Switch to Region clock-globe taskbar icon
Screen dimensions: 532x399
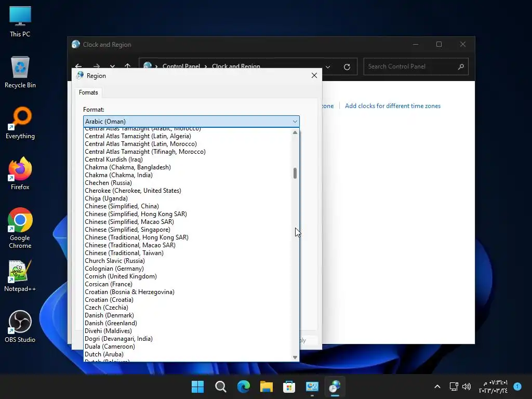click(335, 387)
